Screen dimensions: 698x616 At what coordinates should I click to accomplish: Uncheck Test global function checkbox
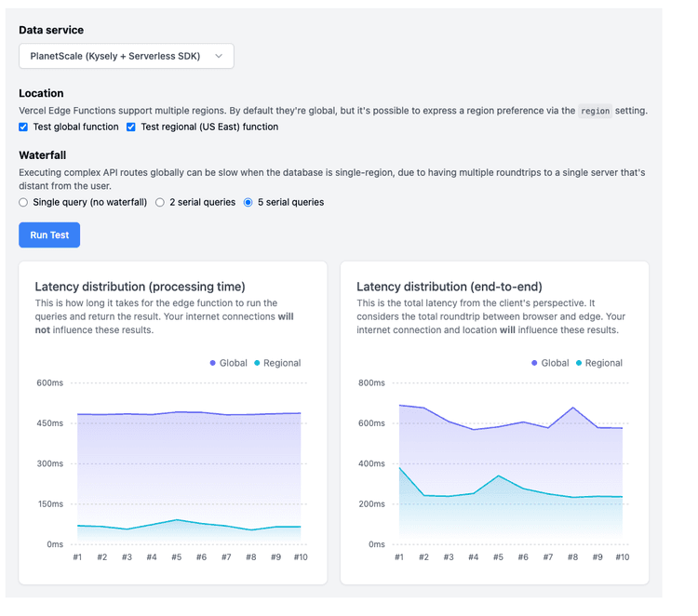[x=24, y=127]
